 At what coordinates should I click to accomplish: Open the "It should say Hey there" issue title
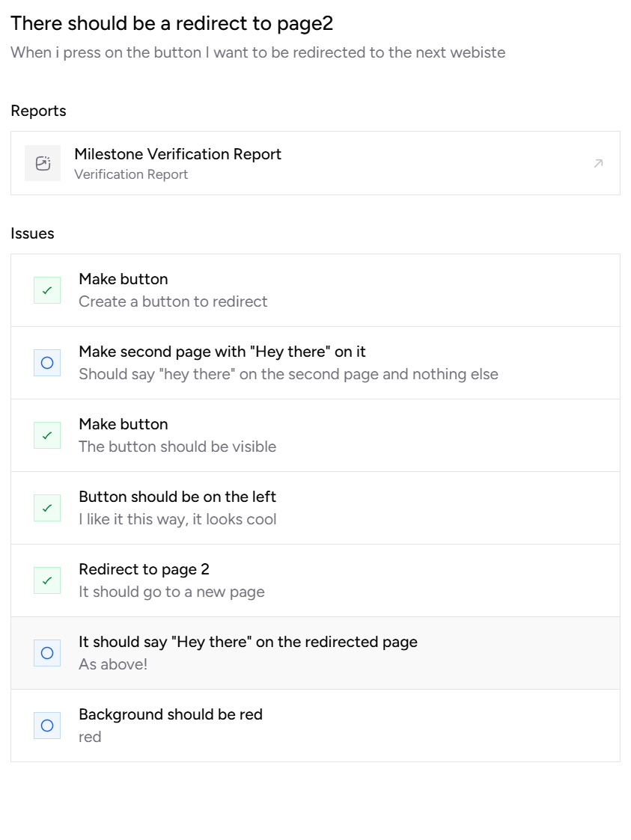[x=248, y=642]
